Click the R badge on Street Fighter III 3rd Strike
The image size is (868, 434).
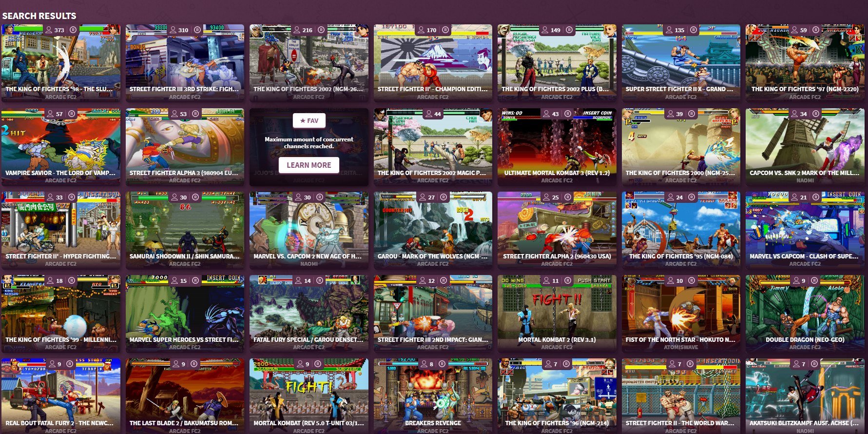[x=197, y=30]
